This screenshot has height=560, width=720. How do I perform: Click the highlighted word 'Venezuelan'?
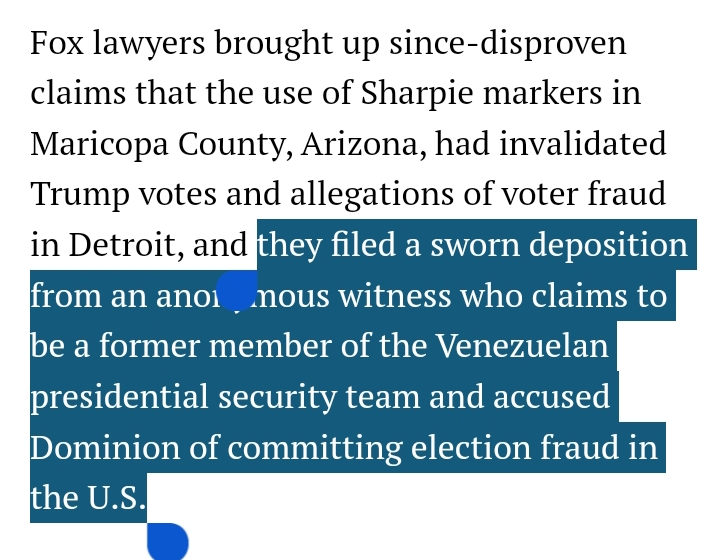click(x=521, y=346)
